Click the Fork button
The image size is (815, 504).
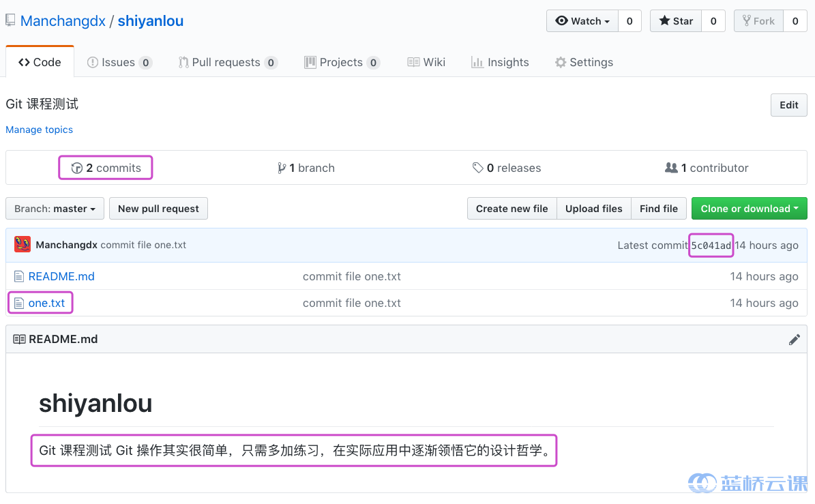[758, 20]
